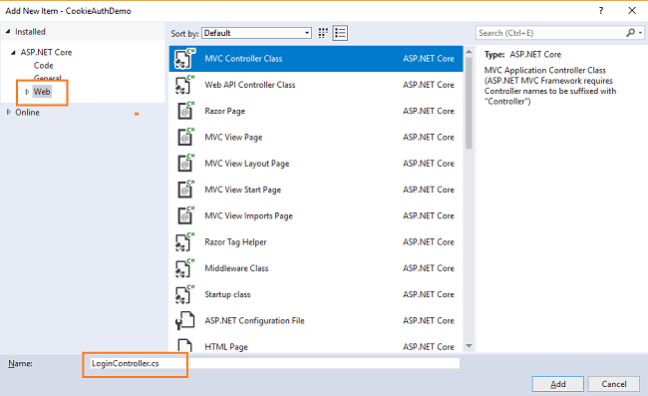
Task: Click the template list scrollbar down arrow
Action: point(469,346)
